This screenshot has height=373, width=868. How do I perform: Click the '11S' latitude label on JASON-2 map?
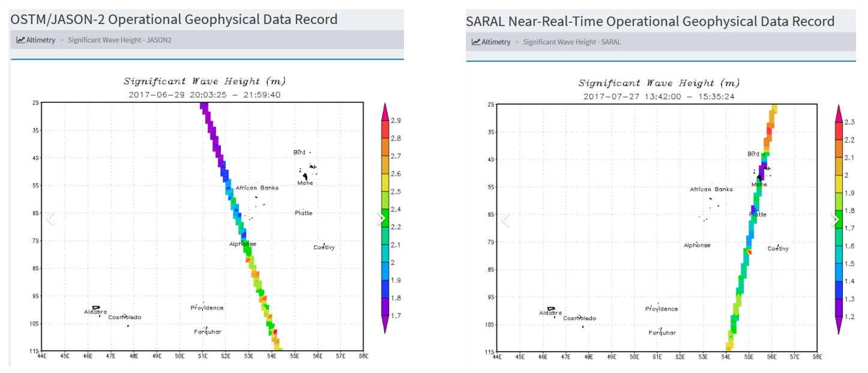pyautogui.click(x=35, y=351)
